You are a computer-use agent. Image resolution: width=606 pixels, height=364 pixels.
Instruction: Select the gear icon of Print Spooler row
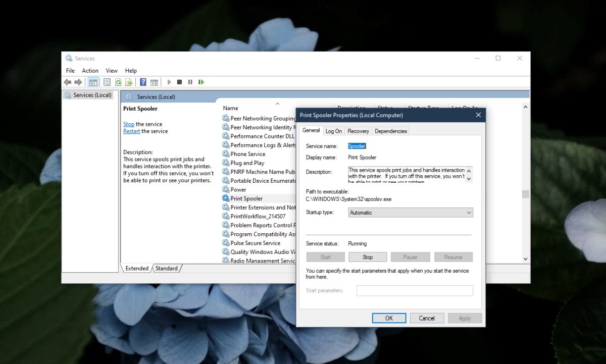(x=226, y=198)
